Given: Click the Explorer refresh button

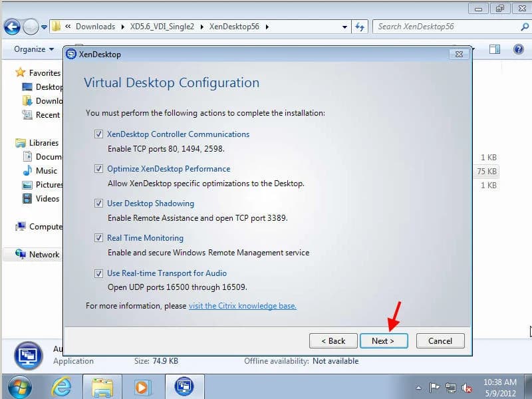Looking at the screenshot, I should (x=360, y=27).
